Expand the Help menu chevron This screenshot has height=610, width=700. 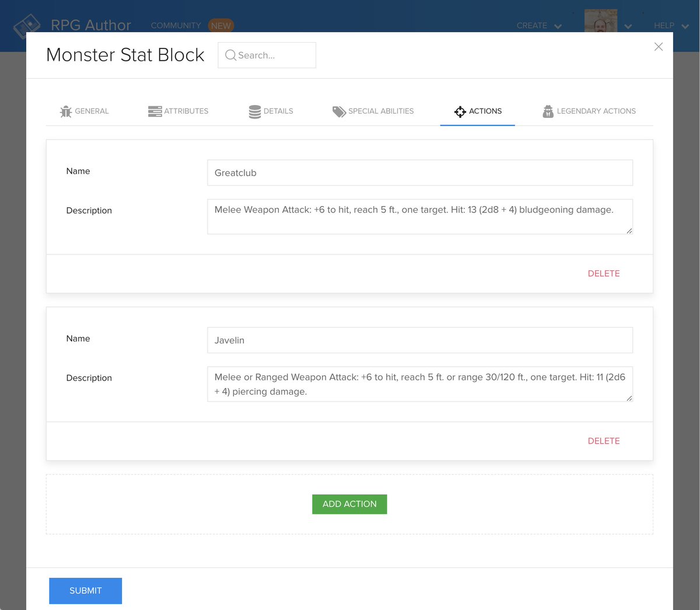click(x=685, y=26)
